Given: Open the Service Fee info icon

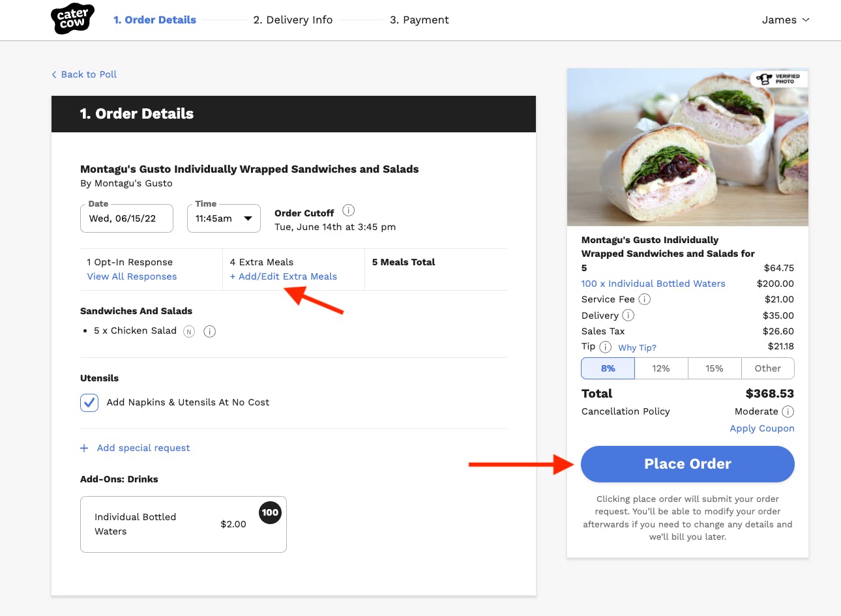Looking at the screenshot, I should tap(644, 299).
